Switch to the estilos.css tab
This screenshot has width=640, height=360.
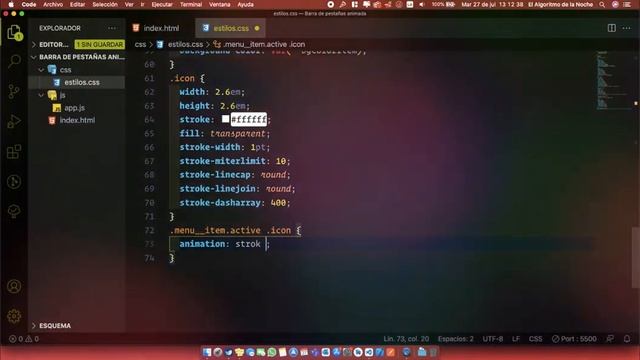pos(231,28)
